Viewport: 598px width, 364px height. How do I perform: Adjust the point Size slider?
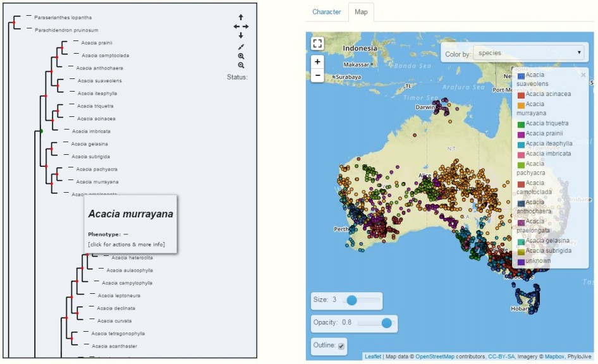(352, 300)
